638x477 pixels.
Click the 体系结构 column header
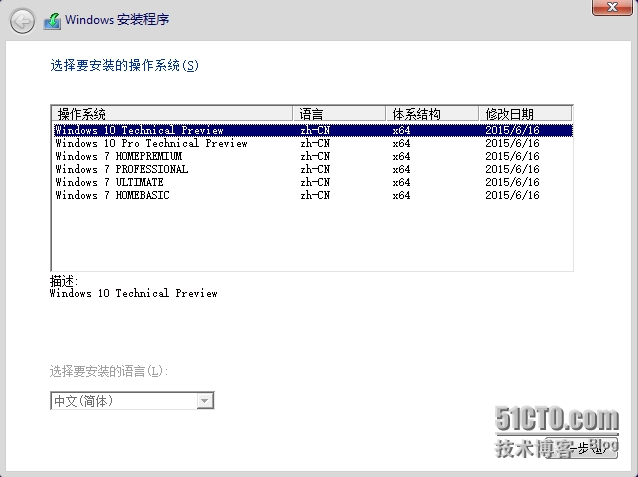tap(430, 113)
